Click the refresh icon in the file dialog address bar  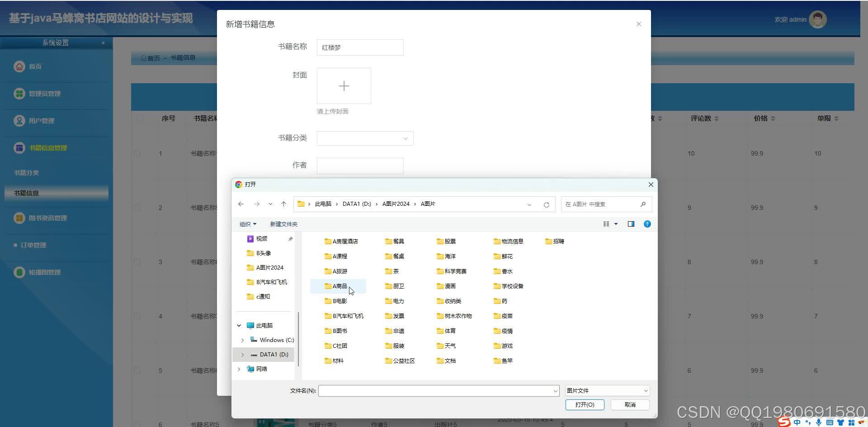pyautogui.click(x=546, y=204)
